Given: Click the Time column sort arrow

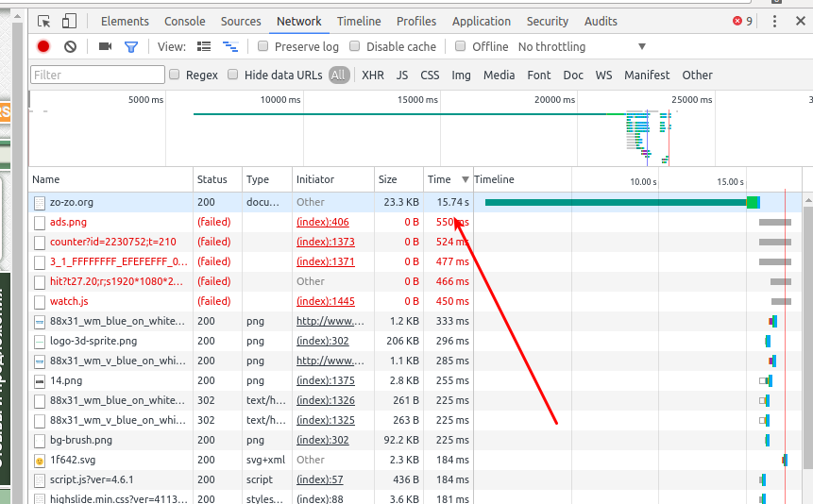Looking at the screenshot, I should click(x=465, y=179).
